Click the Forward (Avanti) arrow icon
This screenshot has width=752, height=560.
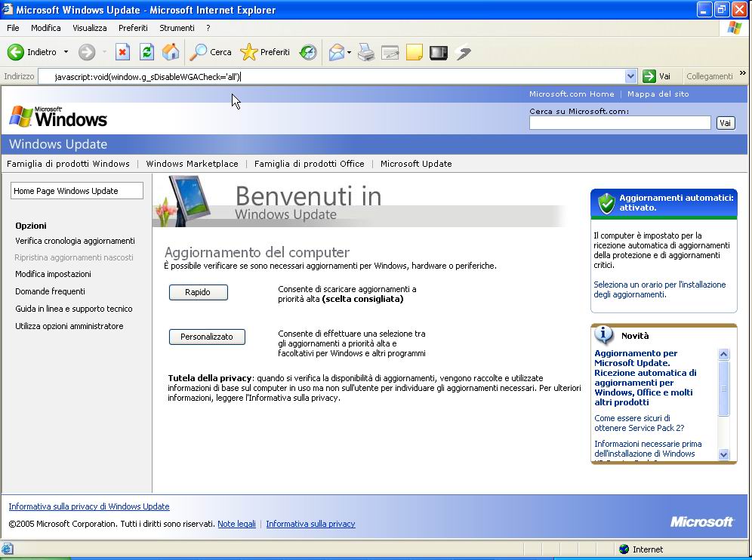point(87,52)
